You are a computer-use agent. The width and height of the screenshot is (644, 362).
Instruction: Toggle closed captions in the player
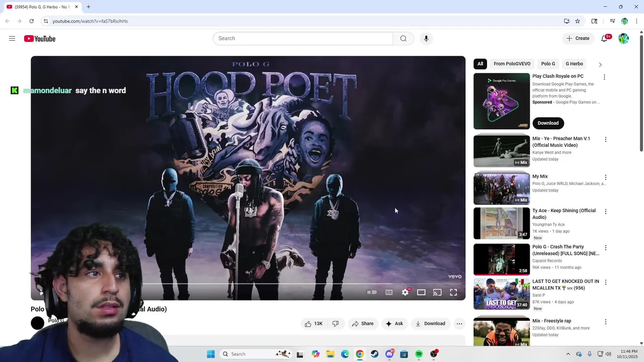coord(389,292)
